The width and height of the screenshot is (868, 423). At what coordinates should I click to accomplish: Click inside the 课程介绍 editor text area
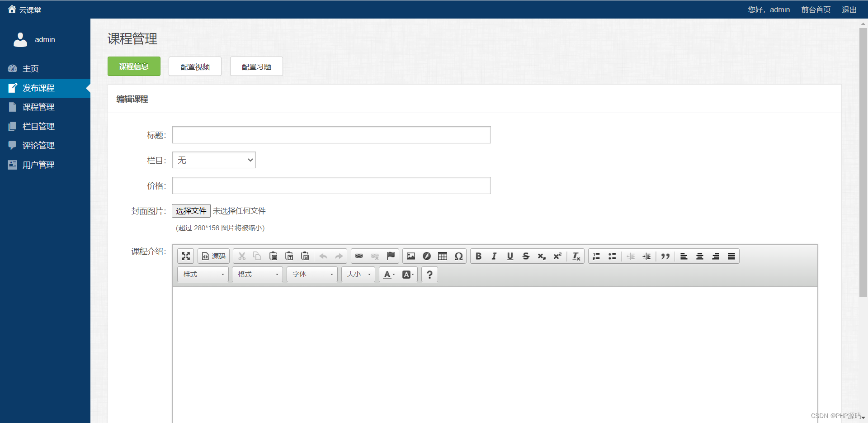pyautogui.click(x=495, y=355)
